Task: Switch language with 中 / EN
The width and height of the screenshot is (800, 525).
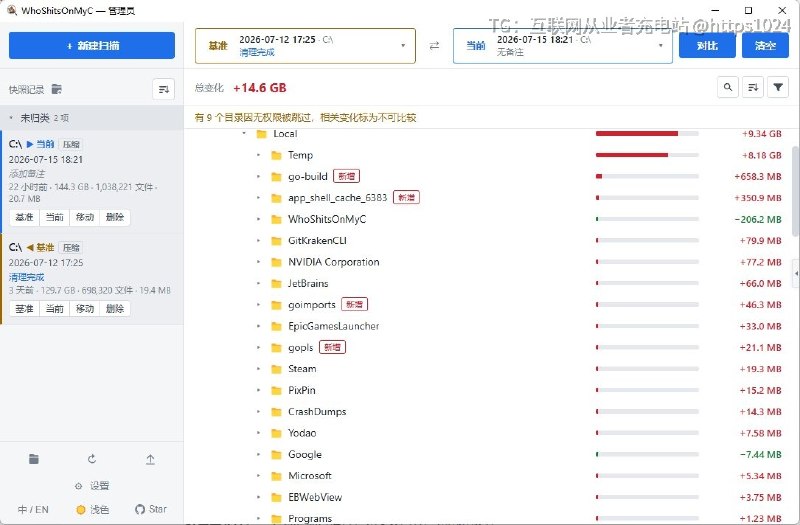Action: (x=33, y=509)
